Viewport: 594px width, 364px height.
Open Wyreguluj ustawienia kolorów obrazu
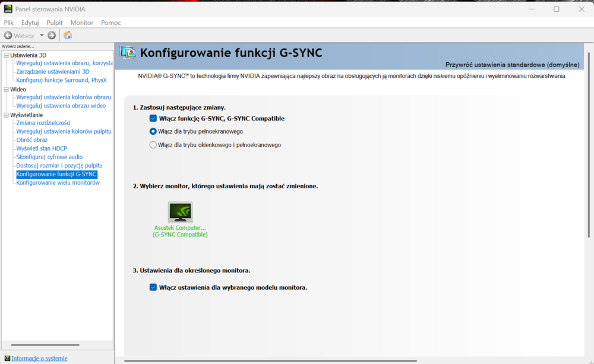click(64, 97)
